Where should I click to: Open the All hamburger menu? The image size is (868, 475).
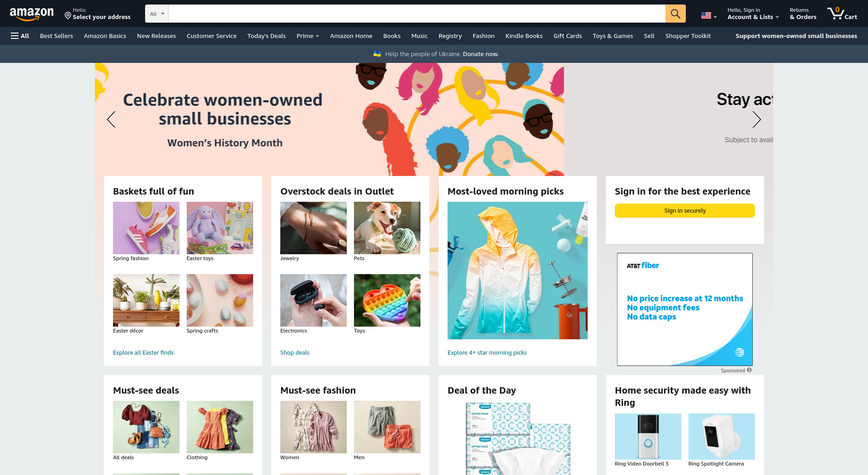tap(20, 36)
